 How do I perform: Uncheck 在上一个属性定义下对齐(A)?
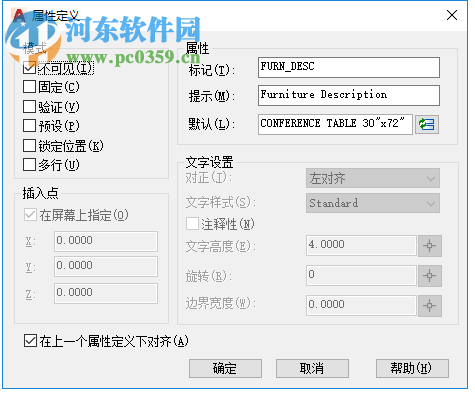tap(30, 341)
